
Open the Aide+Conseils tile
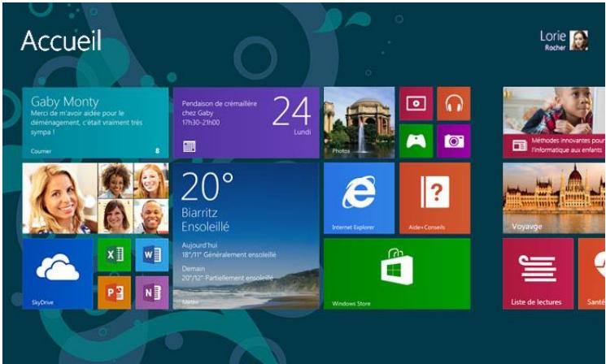[435, 198]
